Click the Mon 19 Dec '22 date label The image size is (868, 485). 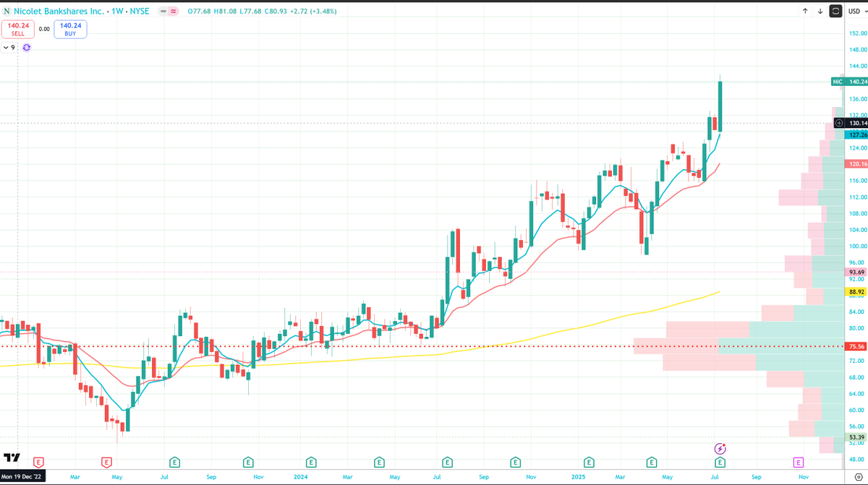(x=22, y=477)
